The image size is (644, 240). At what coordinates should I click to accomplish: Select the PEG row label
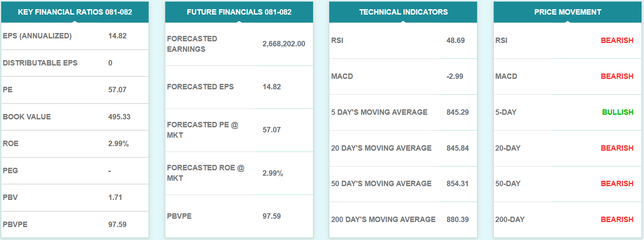pyautogui.click(x=10, y=171)
